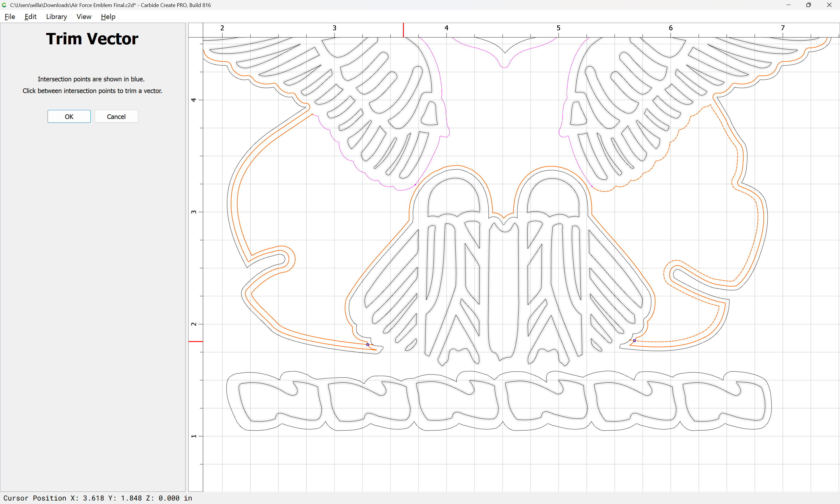The image size is (840, 504).
Task: Click vertical ruler label 3
Action: click(x=194, y=212)
